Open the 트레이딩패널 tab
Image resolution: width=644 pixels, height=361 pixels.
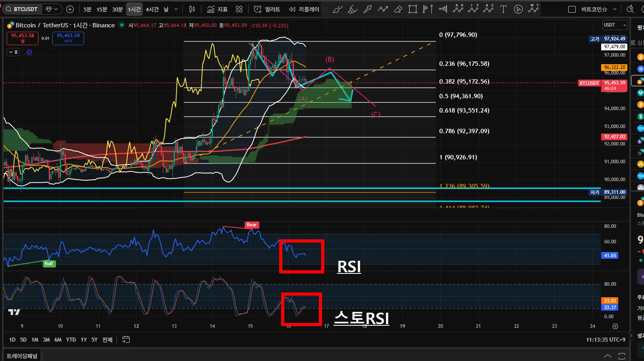[x=22, y=356]
